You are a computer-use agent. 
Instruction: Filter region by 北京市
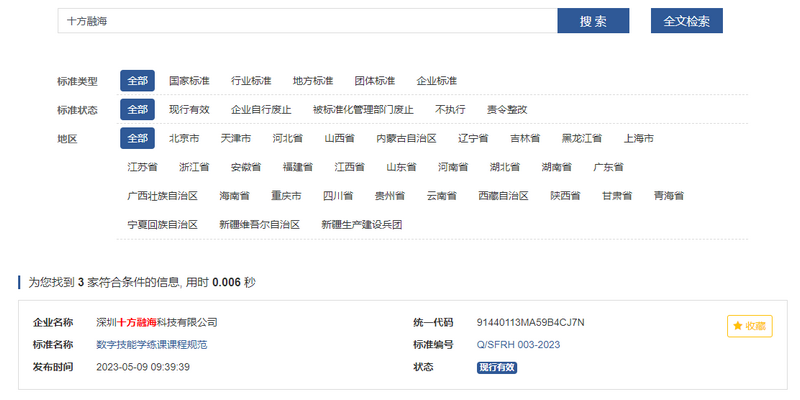click(x=184, y=138)
